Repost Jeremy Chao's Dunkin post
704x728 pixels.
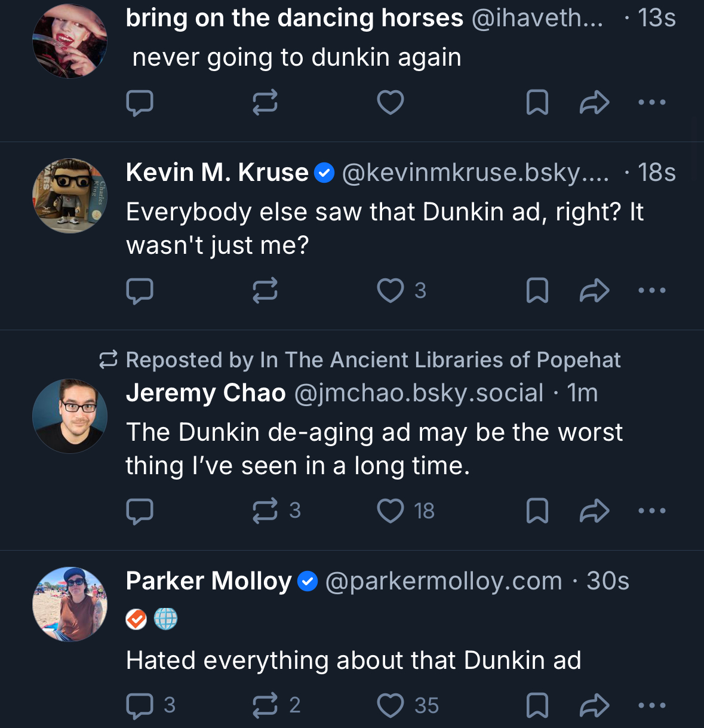[x=265, y=511]
